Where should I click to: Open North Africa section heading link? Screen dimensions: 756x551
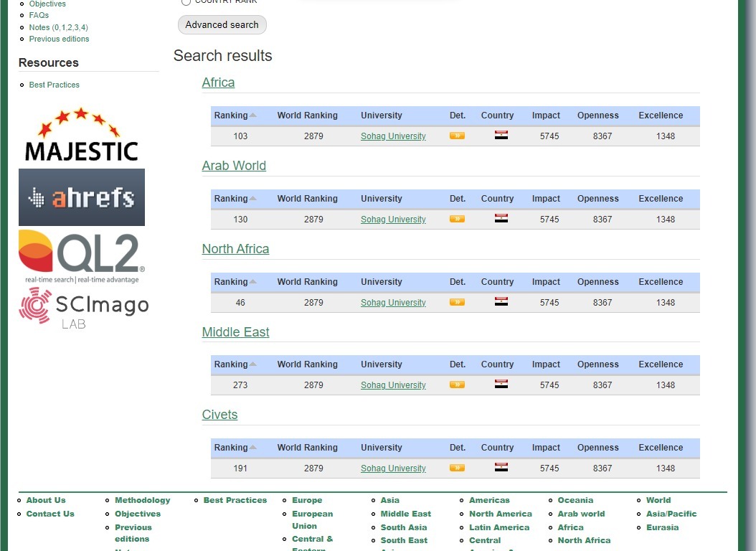click(x=235, y=249)
